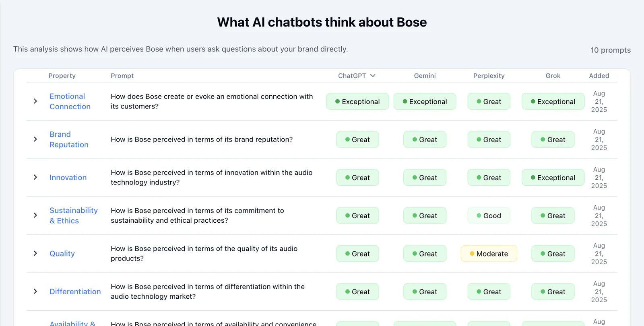Click the Grok Great badge for Brand Reputation
The width and height of the screenshot is (644, 326).
(553, 139)
